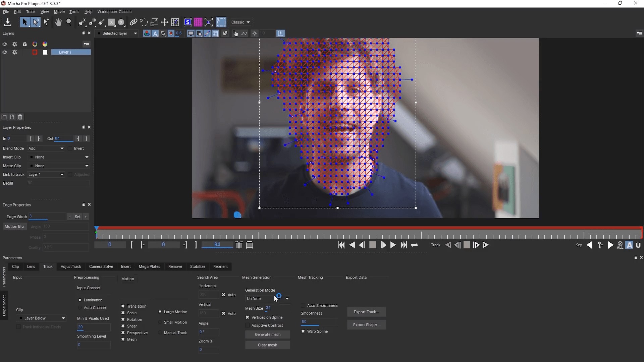Toggle the Invert checkbox
644x362 pixels.
pos(70,148)
